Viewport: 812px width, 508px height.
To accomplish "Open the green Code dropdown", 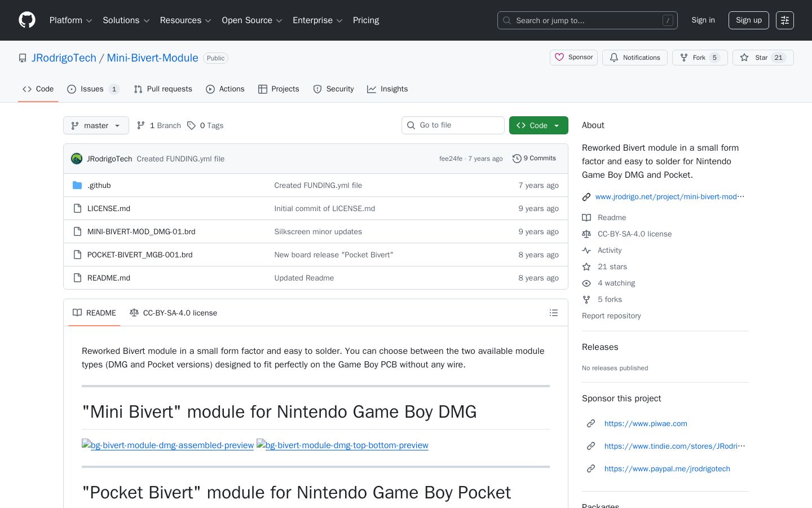I will tap(539, 125).
